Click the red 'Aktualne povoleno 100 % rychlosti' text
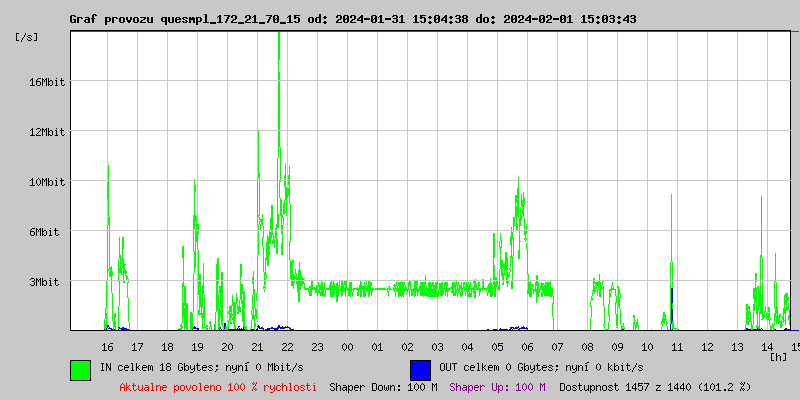The width and height of the screenshot is (800, 400). pos(218,387)
